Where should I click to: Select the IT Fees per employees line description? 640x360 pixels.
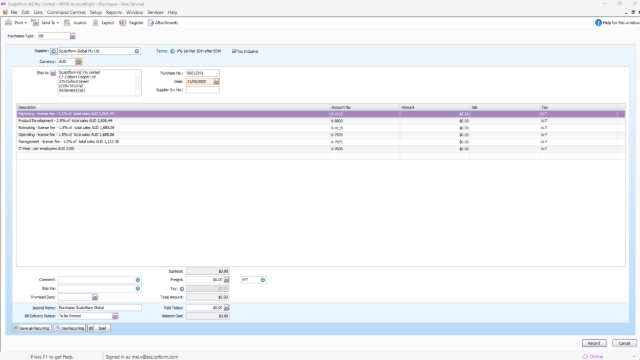[x=46, y=149]
